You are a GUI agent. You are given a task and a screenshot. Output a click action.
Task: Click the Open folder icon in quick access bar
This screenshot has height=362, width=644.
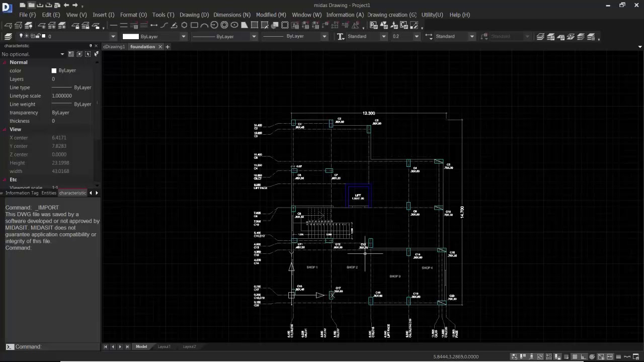tap(31, 5)
